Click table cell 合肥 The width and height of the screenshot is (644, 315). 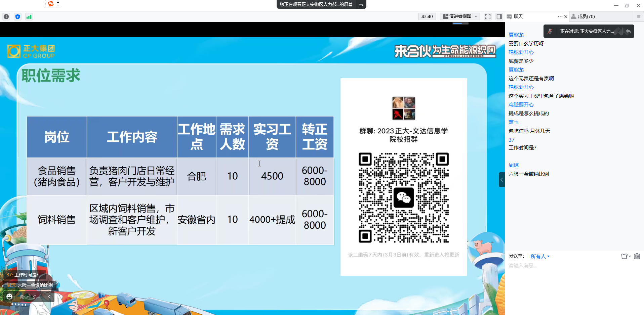196,176
